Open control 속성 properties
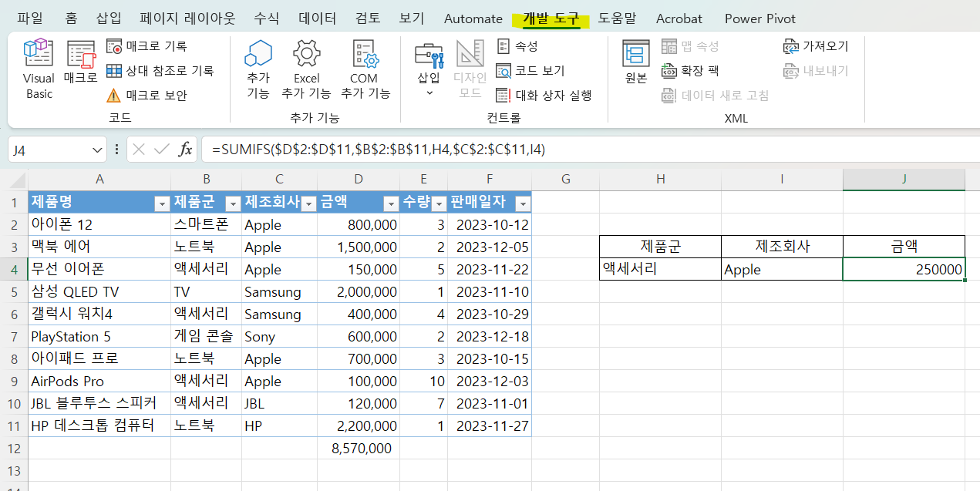Screen dimensions: 980x491 click(x=517, y=46)
